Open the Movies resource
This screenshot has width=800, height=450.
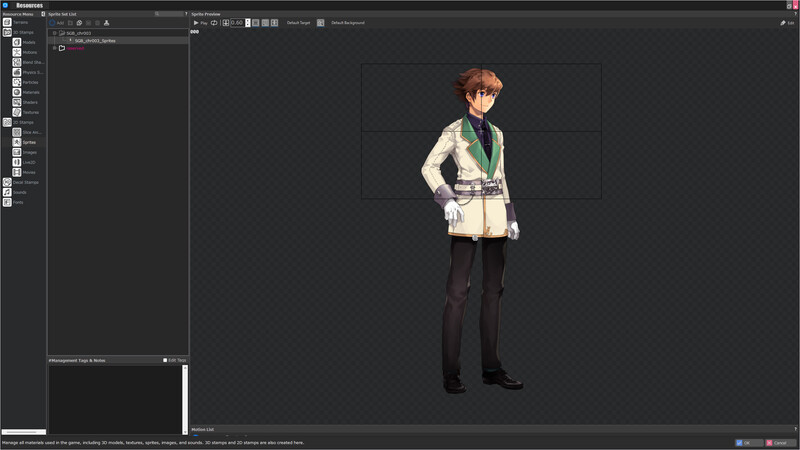tap(24, 172)
